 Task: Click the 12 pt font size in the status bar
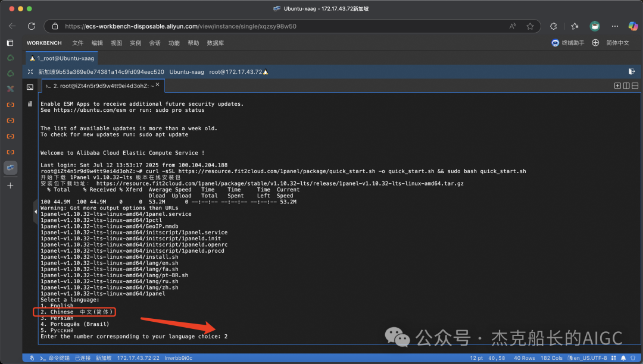click(x=476, y=358)
